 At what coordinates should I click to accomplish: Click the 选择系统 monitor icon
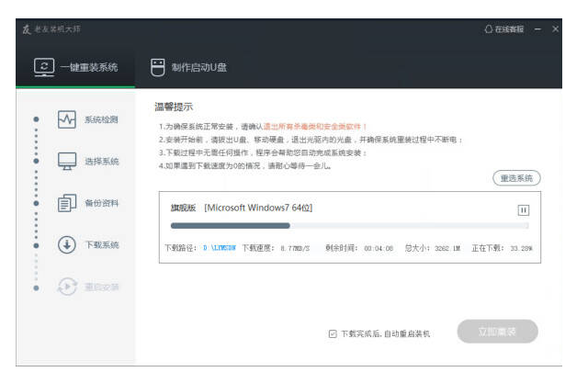67,162
